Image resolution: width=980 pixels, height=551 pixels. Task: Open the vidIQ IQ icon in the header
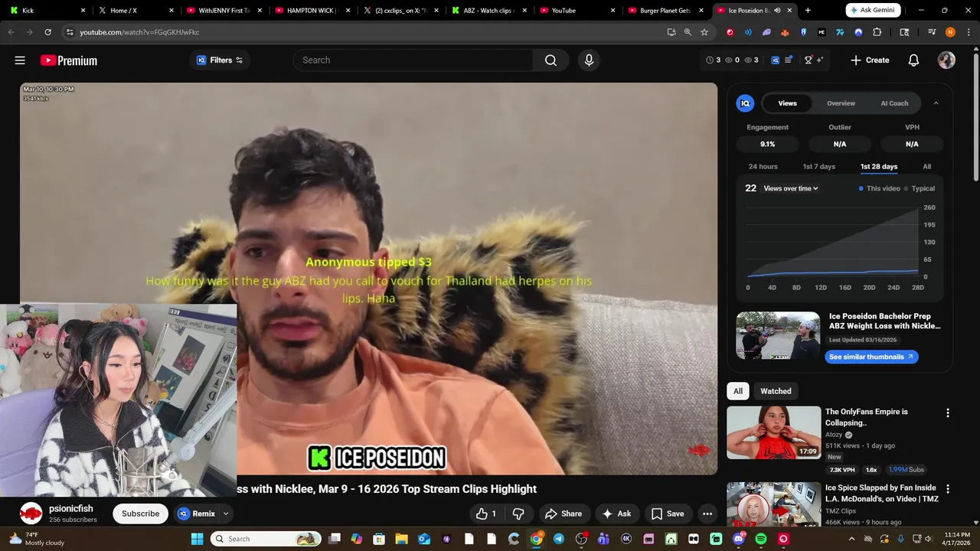(775, 60)
